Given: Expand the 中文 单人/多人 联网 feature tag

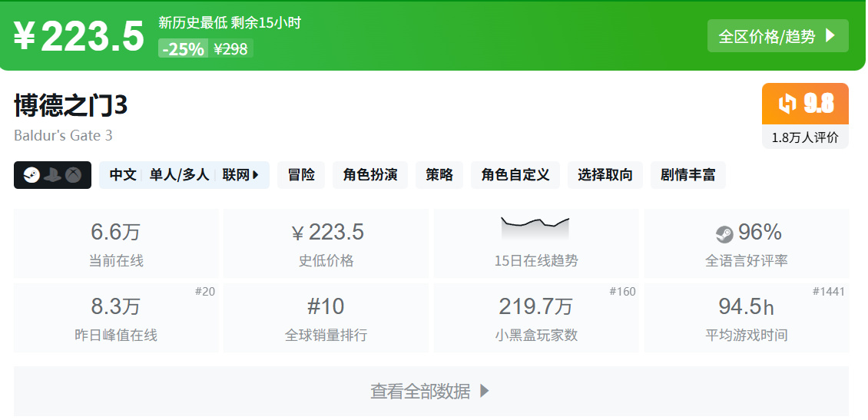Looking at the screenshot, I should click(x=184, y=175).
